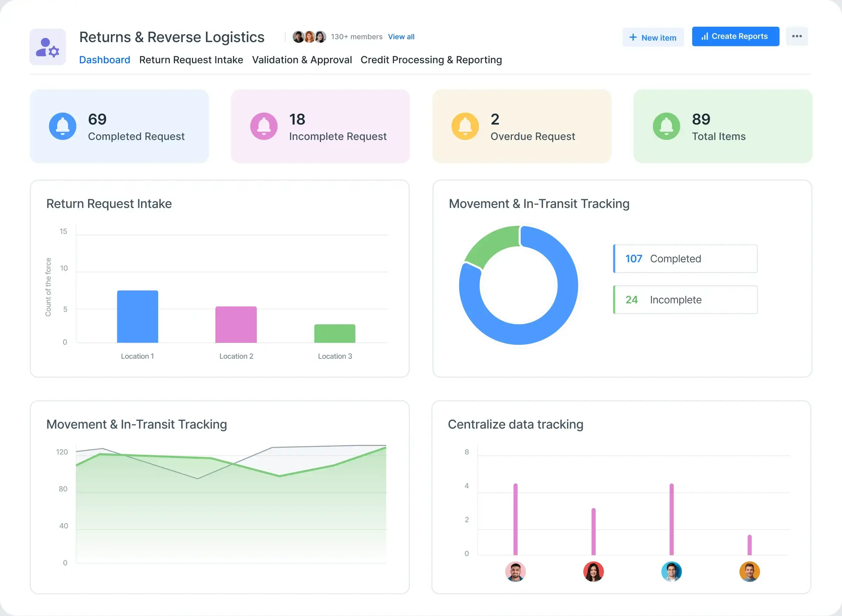Click the blue bell on Completed Request card
This screenshot has height=616, width=842.
(63, 126)
